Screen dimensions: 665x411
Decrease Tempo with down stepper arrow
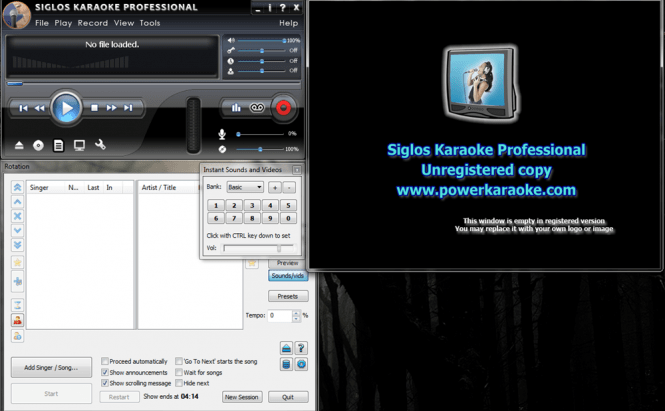click(x=296, y=319)
